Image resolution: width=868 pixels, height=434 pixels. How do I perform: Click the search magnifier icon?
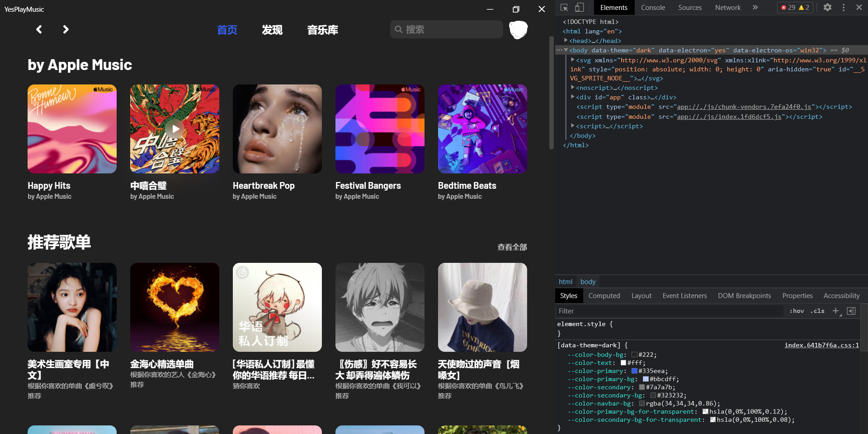click(398, 29)
